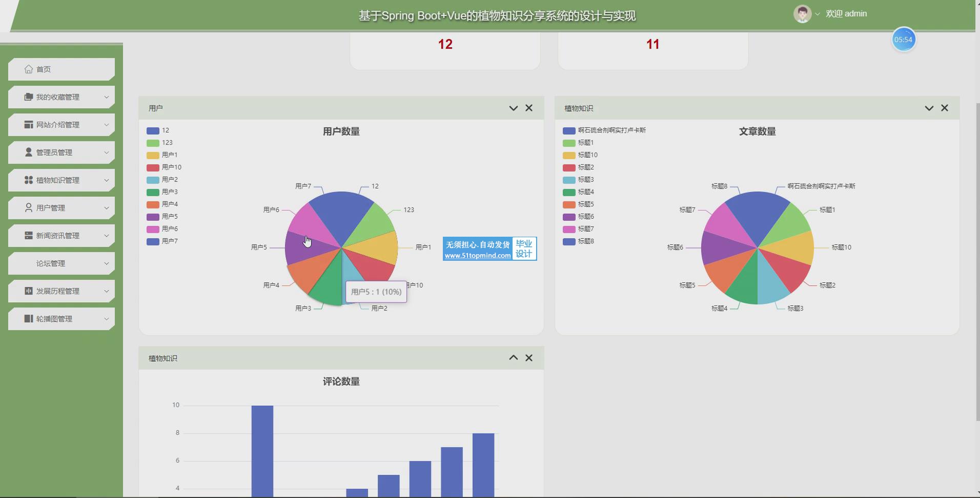Image resolution: width=980 pixels, height=498 pixels.
Task: Click the 发展历程管理 chart icon
Action: coord(29,291)
